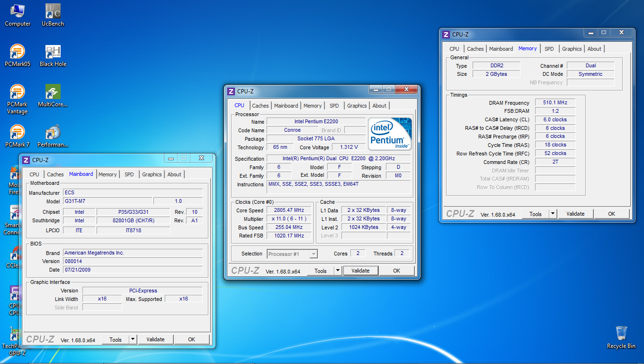Screen dimensions: 644x364
Task: Select the SPD tab in the Mainboard window
Action: [129, 174]
